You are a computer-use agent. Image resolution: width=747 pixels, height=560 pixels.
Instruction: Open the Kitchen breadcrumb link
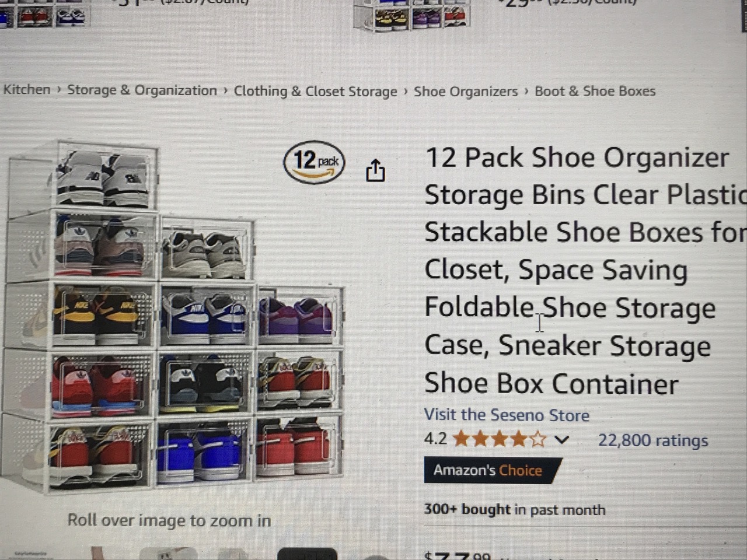tap(26, 89)
